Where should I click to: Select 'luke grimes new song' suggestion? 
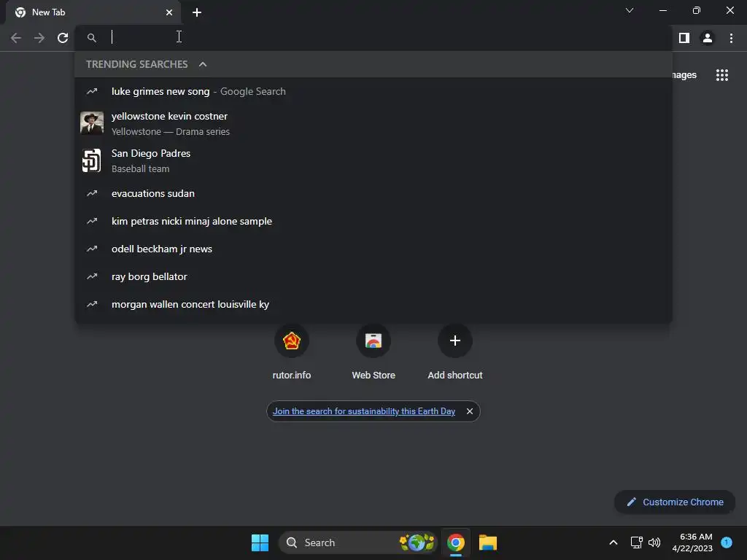(373, 91)
